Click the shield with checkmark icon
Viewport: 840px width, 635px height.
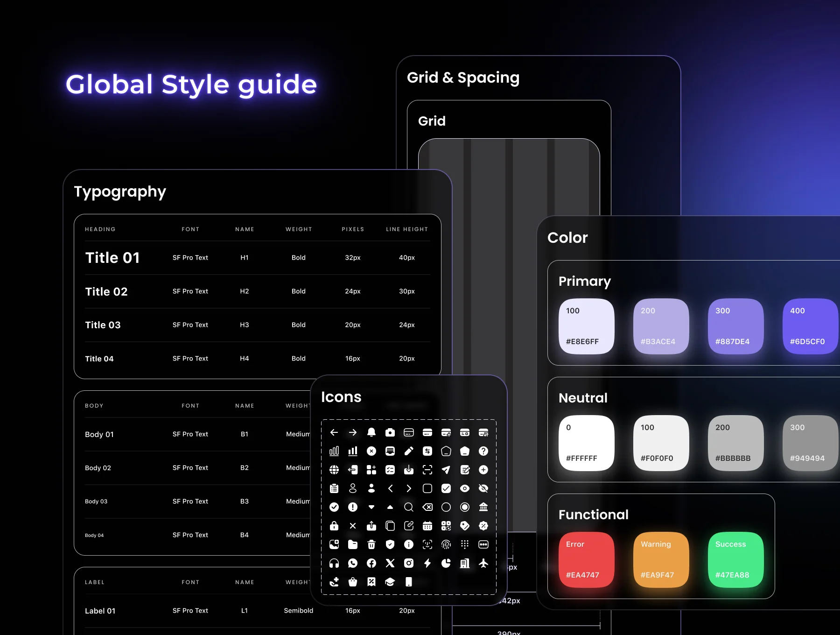(x=390, y=544)
